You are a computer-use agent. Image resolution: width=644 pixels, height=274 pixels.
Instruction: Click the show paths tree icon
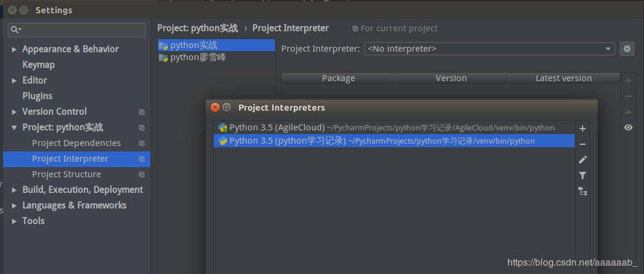(582, 191)
